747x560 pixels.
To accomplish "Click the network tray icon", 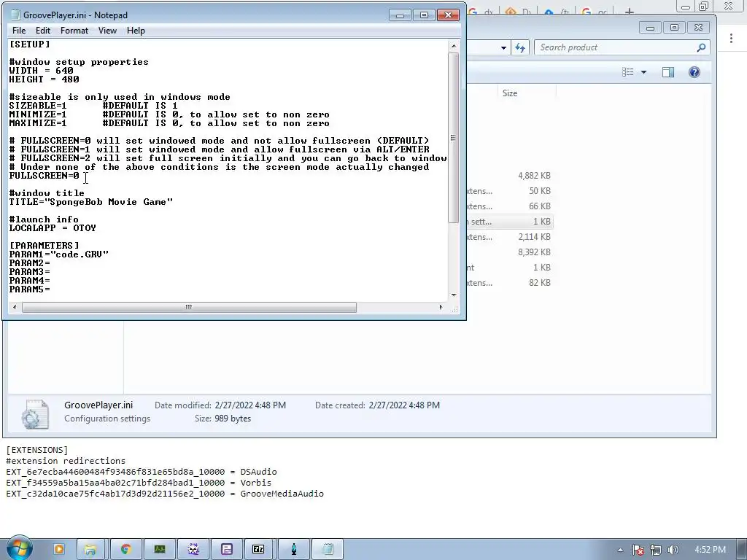I will coord(656,550).
